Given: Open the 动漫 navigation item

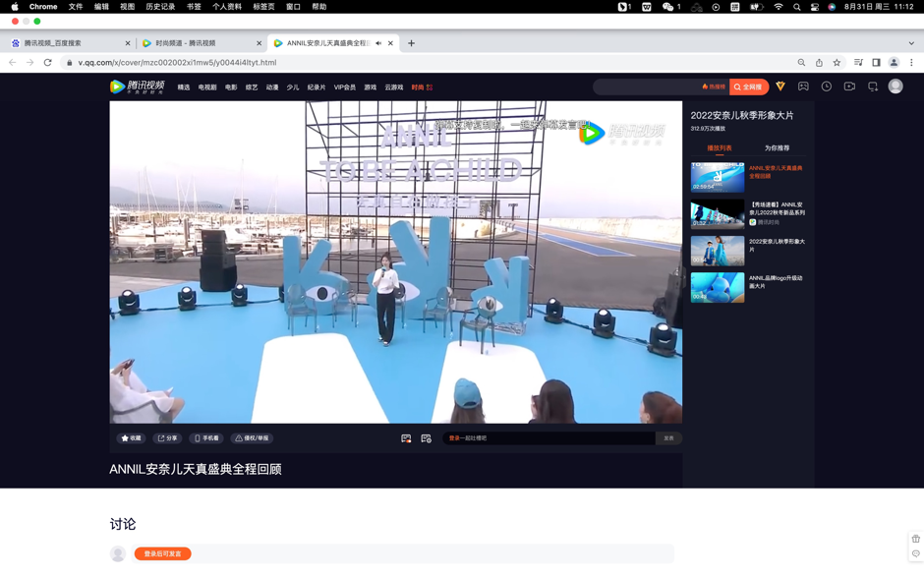Looking at the screenshot, I should point(272,87).
